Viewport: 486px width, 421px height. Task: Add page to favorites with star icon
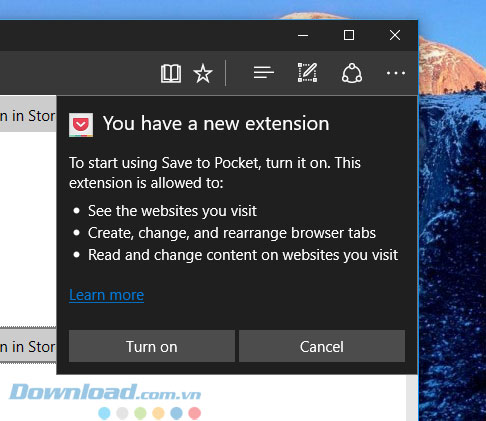click(x=203, y=73)
